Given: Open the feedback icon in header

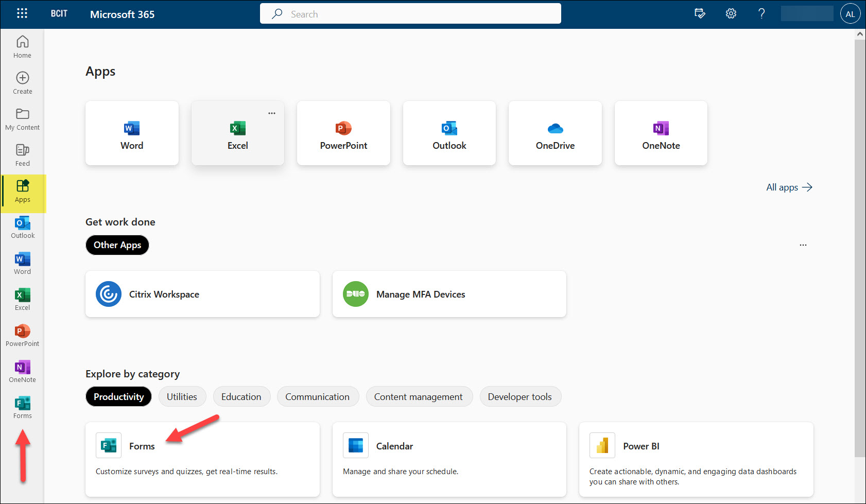Looking at the screenshot, I should (700, 14).
